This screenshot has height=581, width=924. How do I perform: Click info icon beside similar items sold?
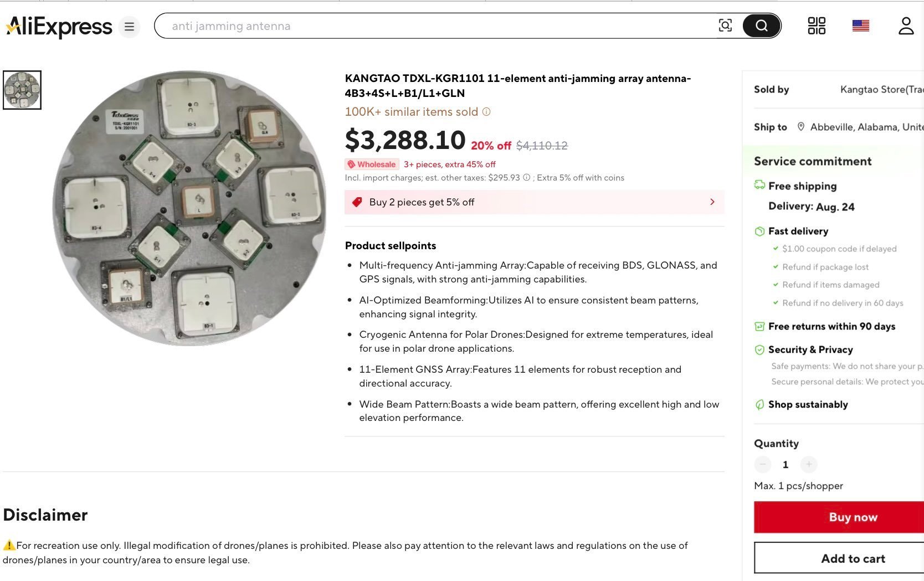tap(486, 112)
